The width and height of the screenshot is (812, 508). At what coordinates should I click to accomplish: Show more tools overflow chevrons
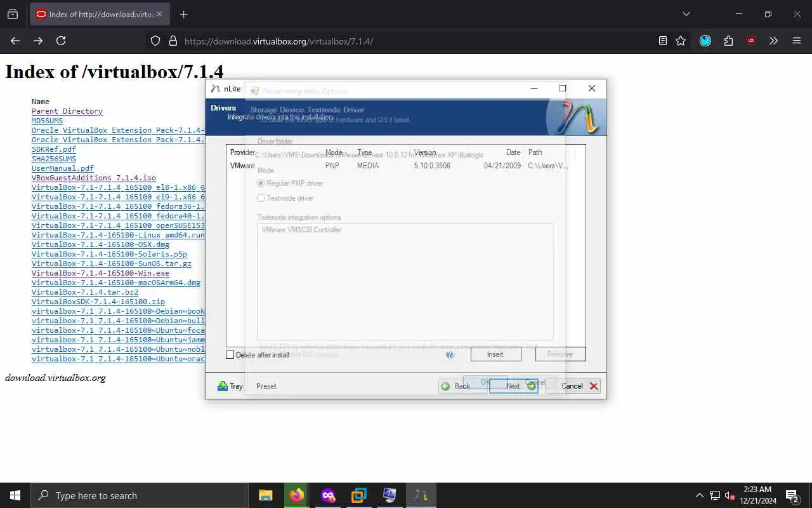(x=773, y=41)
